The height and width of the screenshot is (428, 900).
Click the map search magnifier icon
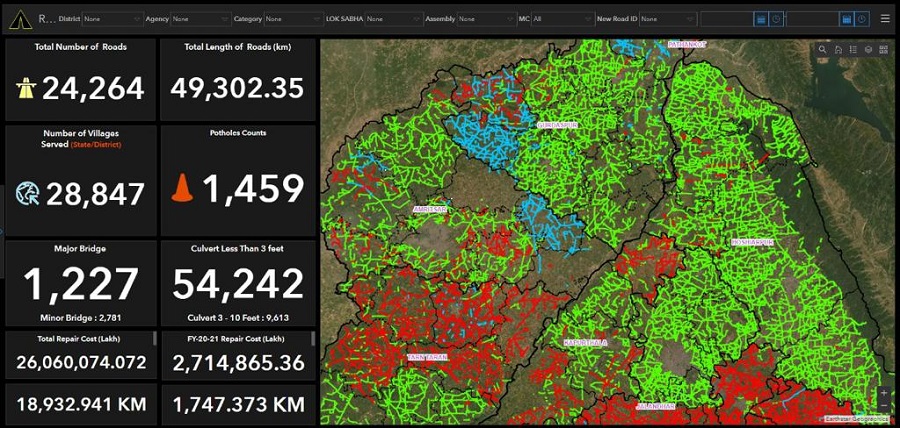[x=822, y=49]
